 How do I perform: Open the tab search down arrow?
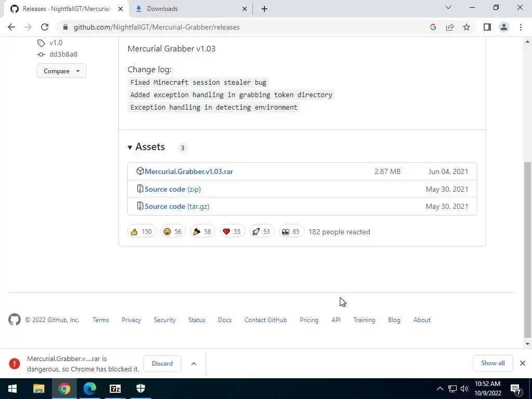click(x=448, y=7)
